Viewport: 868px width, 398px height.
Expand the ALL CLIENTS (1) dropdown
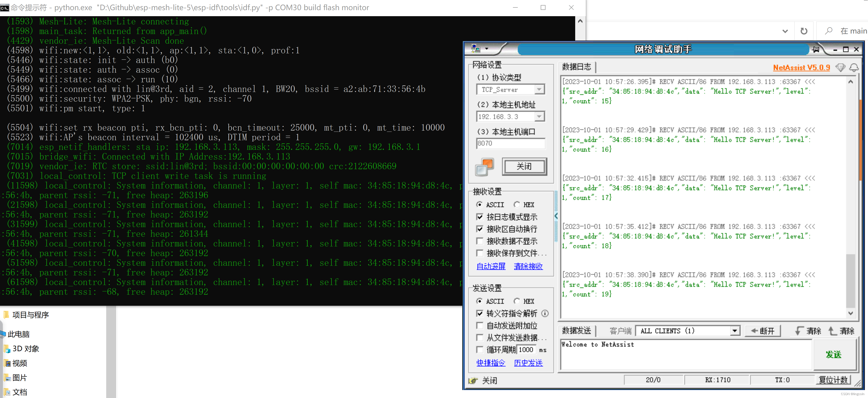tap(735, 331)
